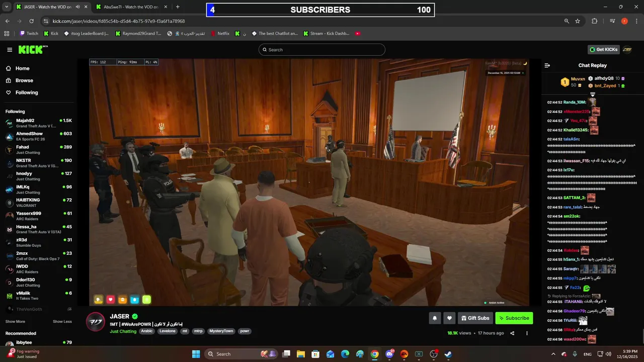The width and height of the screenshot is (644, 362).
Task: Open the Discord taskbar icon
Action: [x=389, y=354]
